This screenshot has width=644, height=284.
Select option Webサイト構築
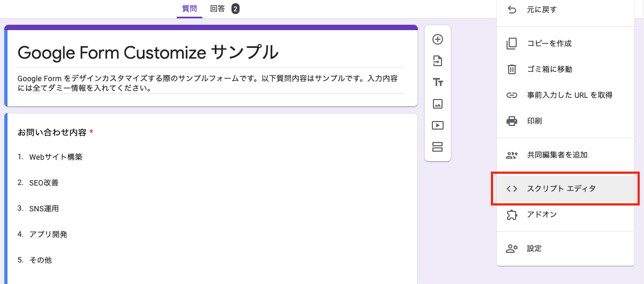click(56, 157)
